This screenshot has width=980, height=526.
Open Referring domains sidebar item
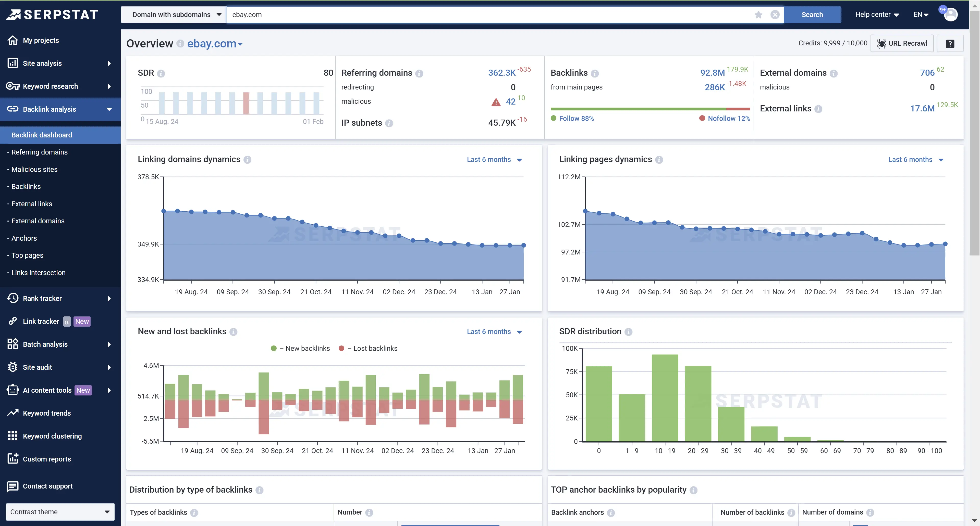pos(40,152)
